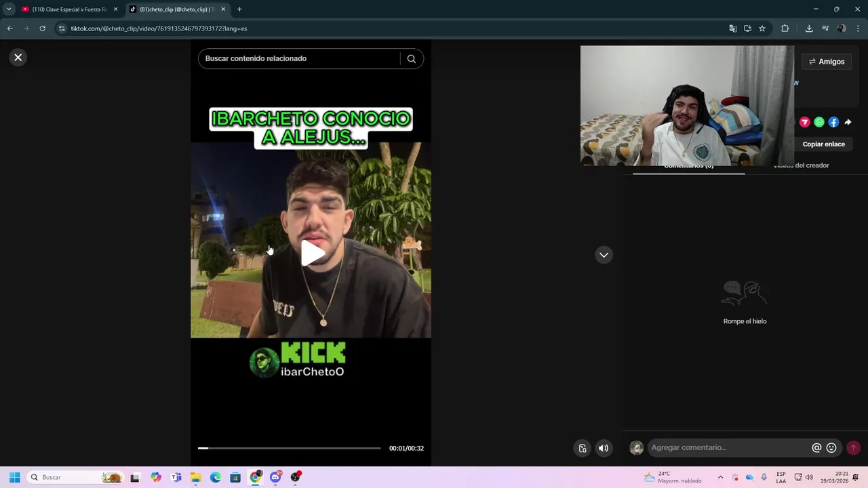Open the Chrome three-dot menu
The image size is (868, 488).
click(x=858, y=28)
